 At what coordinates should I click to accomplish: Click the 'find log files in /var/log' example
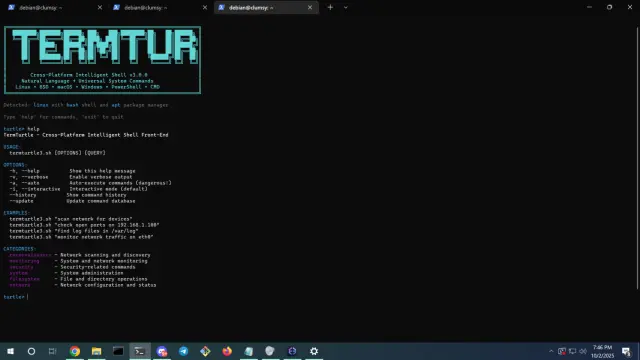pyautogui.click(x=74, y=231)
